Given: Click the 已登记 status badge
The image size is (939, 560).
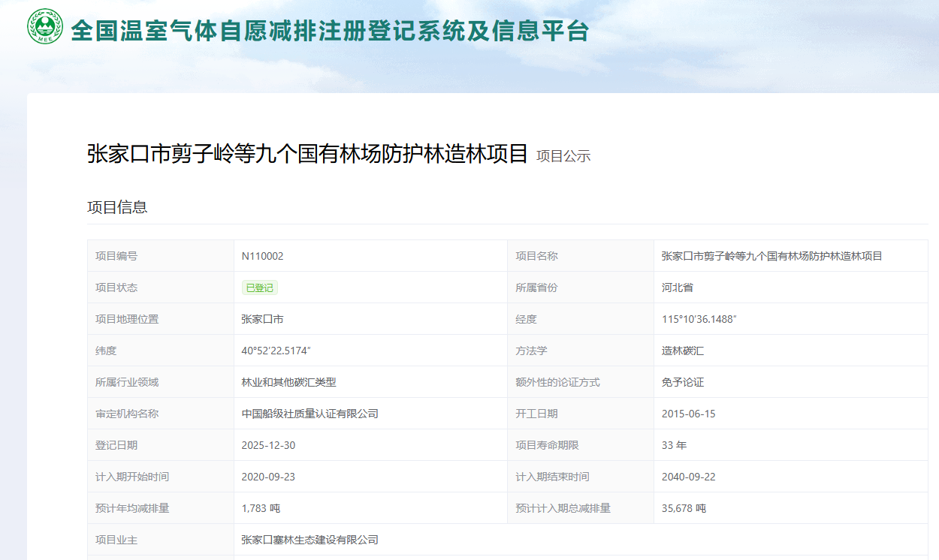Looking at the screenshot, I should 259,288.
